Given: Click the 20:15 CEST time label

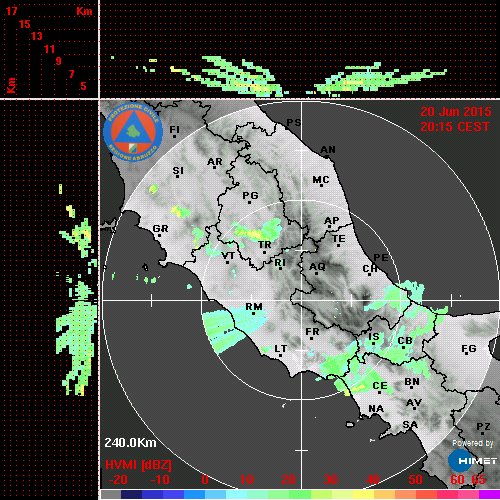Looking at the screenshot, I should coord(455,127).
